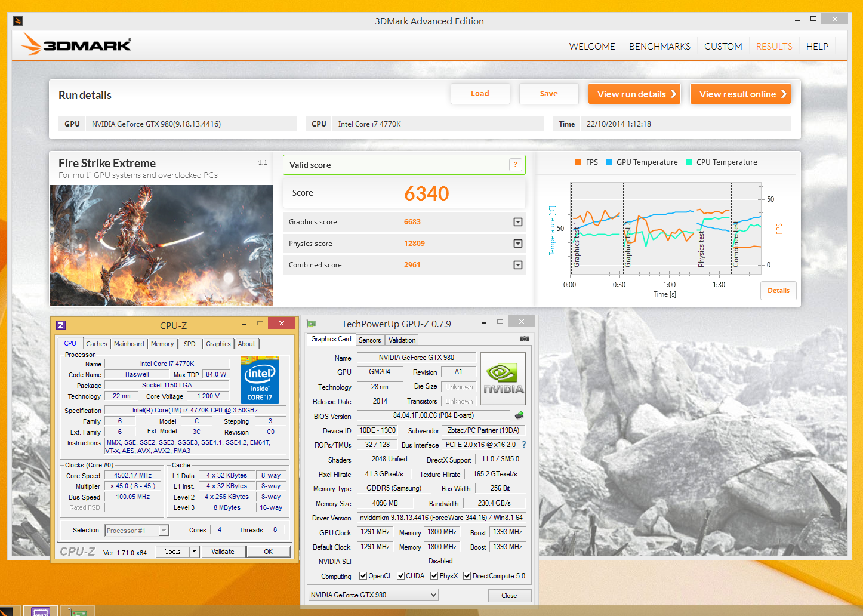Click the orange FPS legend swatch
Screen dimensions: 863x616
click(578, 162)
